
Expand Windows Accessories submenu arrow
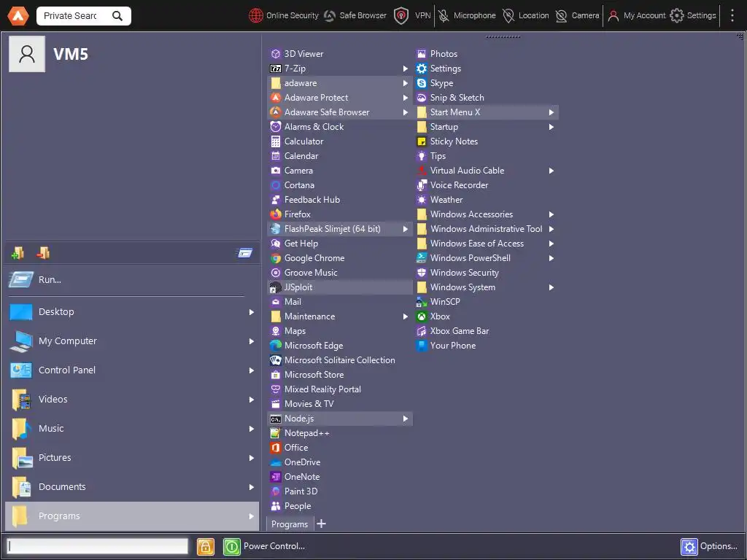pos(551,214)
